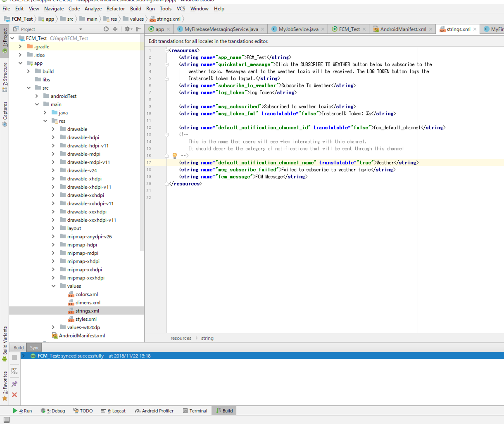Collapse all in Project panel
504x424 pixels.
coord(115,29)
